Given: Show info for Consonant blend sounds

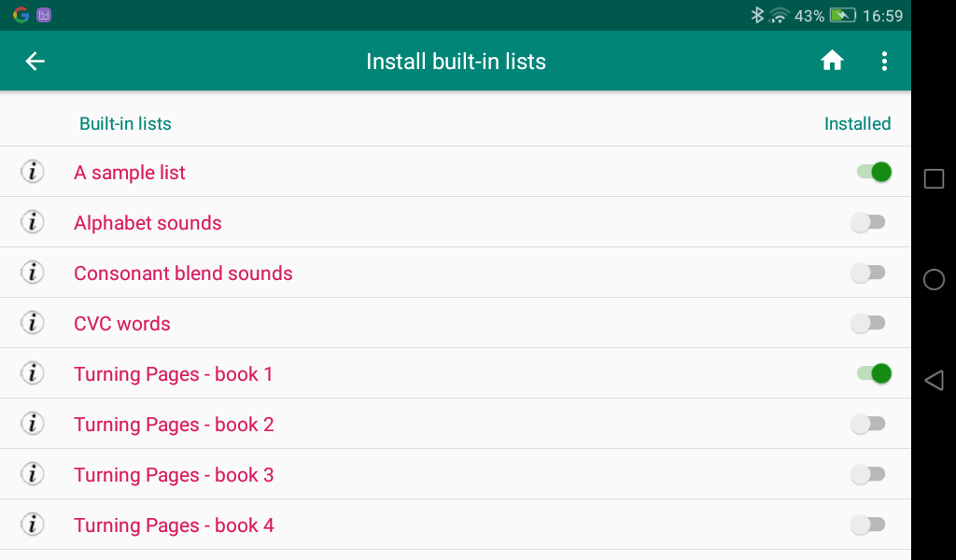Looking at the screenshot, I should click(x=33, y=273).
